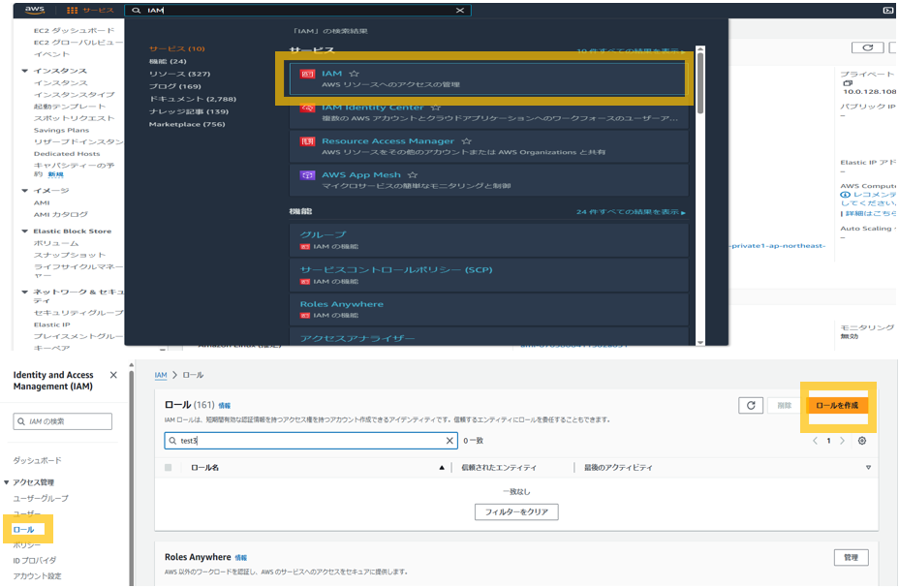Select ロール in the IAM sidebar

[x=23, y=530]
